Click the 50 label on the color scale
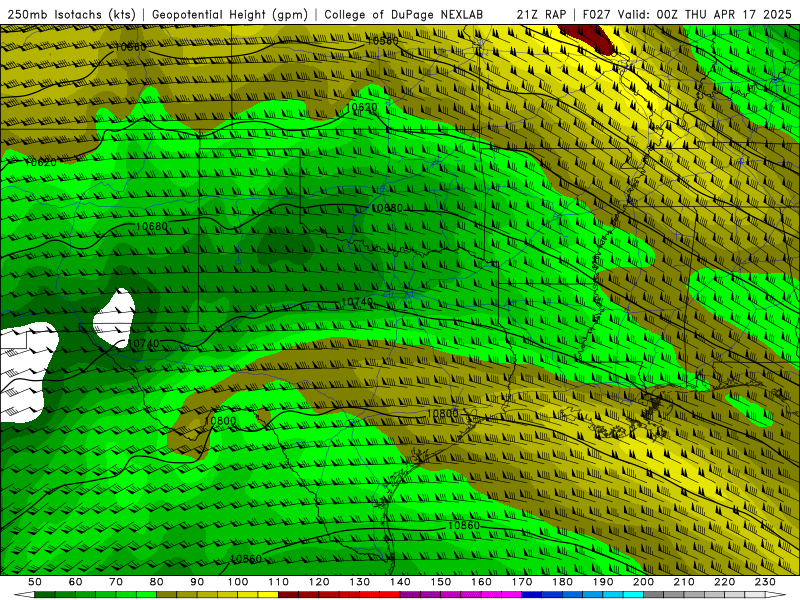This screenshot has height=600, width=800. click(x=35, y=582)
